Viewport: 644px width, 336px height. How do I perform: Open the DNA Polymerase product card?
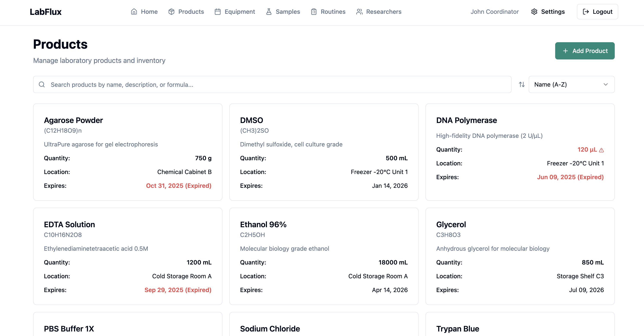[467, 120]
